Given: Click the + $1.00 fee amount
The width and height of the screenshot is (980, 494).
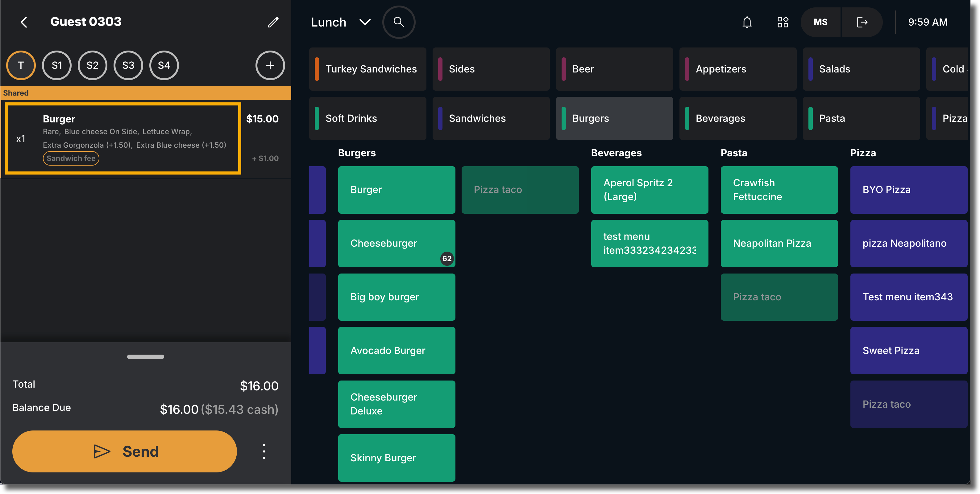Looking at the screenshot, I should 265,158.
